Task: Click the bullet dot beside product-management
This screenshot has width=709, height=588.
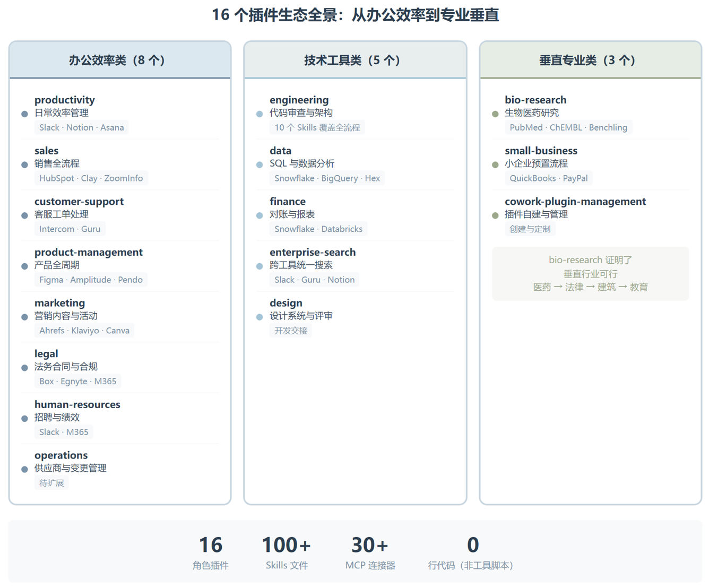Action: tap(24, 266)
